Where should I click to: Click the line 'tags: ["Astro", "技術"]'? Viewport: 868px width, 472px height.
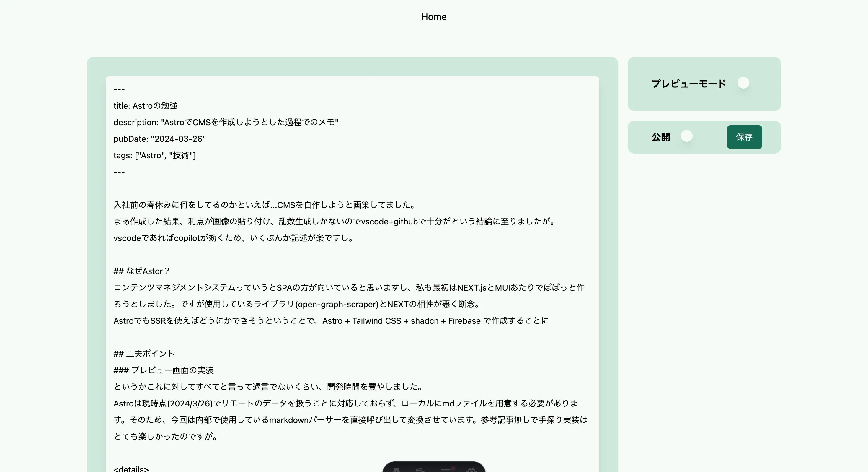[x=155, y=155]
